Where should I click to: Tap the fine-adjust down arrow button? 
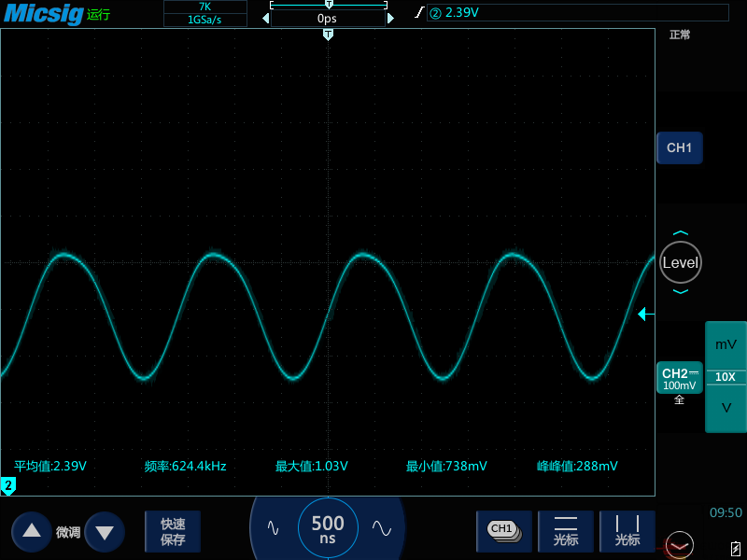(105, 531)
